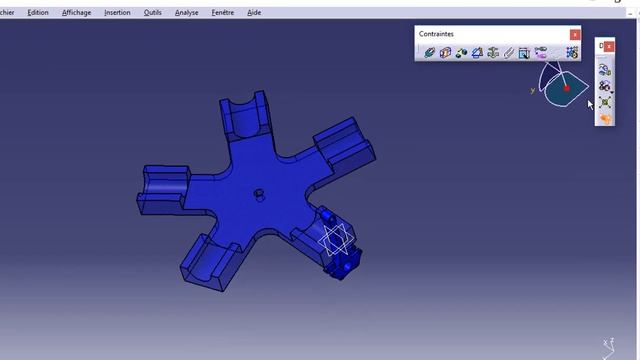Click the Explode assembly icon
Screen dimensions: 640x360
(605, 102)
